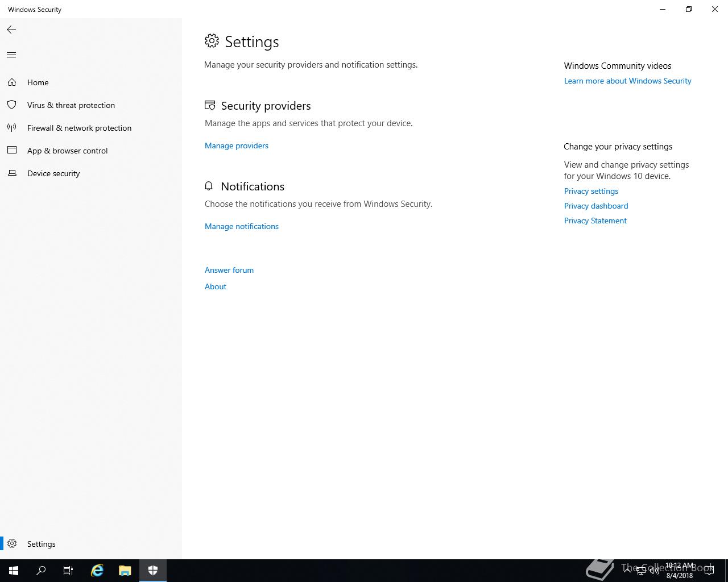
Task: Open Privacy settings link
Action: coord(591,191)
